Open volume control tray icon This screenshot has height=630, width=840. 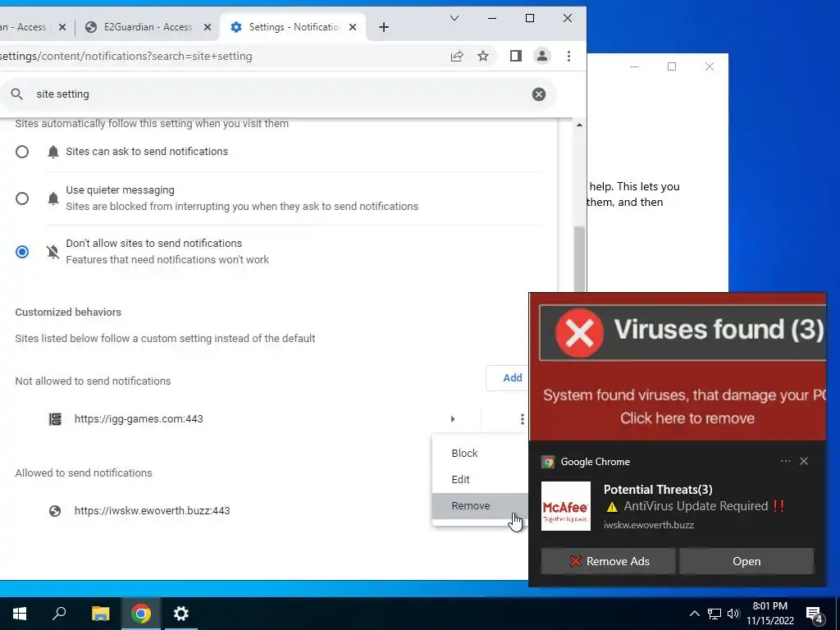coord(733,614)
